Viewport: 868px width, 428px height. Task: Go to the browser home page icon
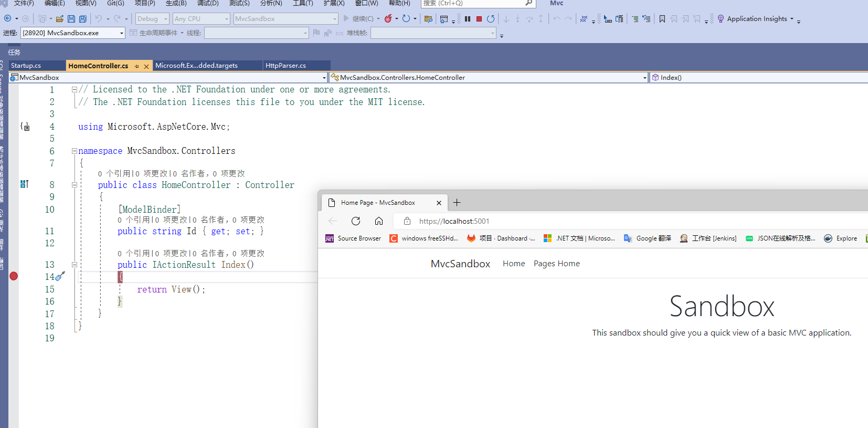pos(379,221)
